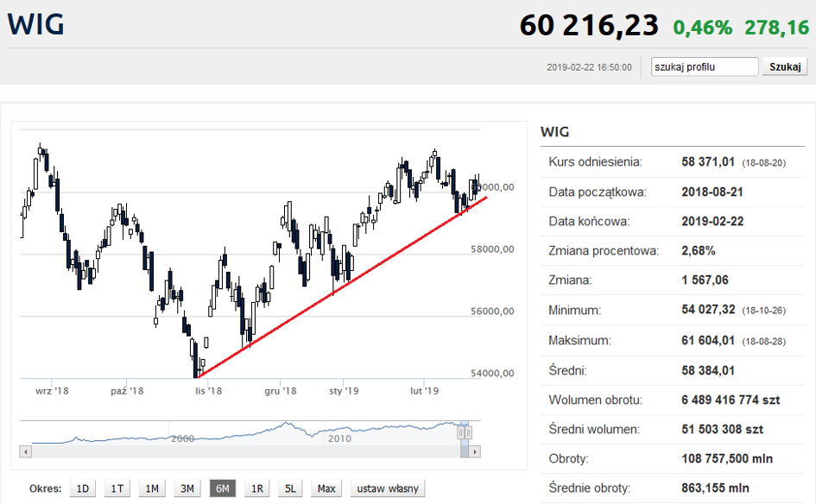Select the 1R period button
Viewport: 816px width, 504px height.
click(x=257, y=488)
